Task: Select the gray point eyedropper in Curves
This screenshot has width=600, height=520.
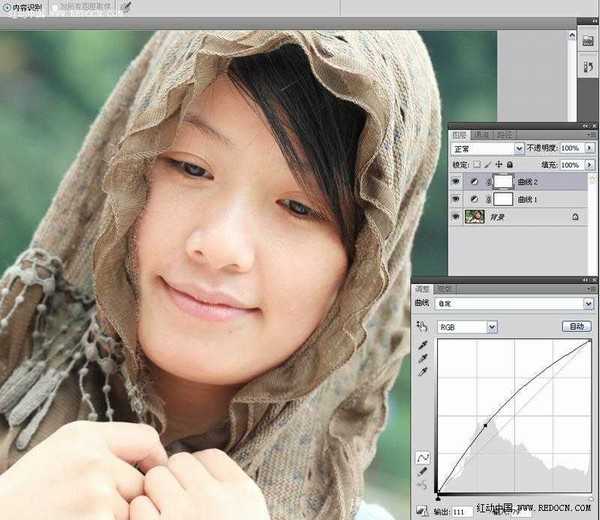Action: [x=422, y=358]
